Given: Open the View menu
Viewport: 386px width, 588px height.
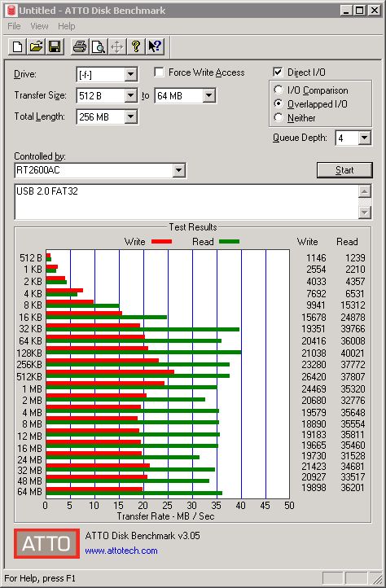Looking at the screenshot, I should [x=39, y=26].
